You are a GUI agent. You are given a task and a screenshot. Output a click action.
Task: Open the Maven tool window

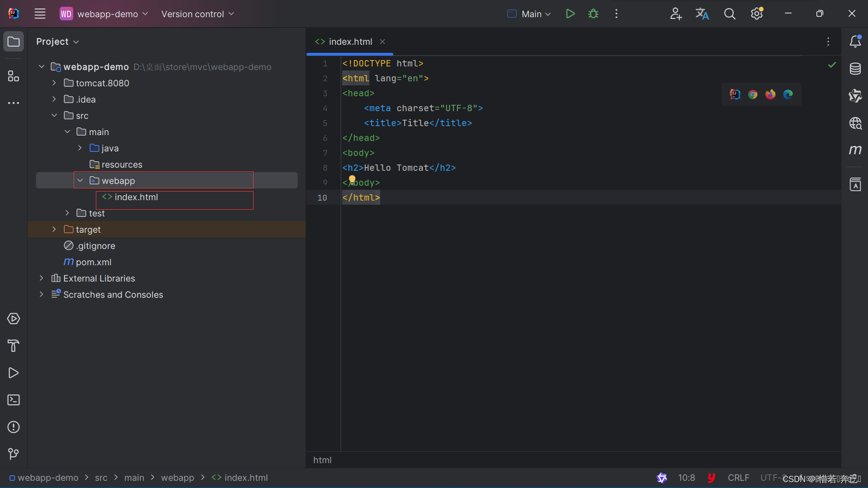(x=855, y=150)
